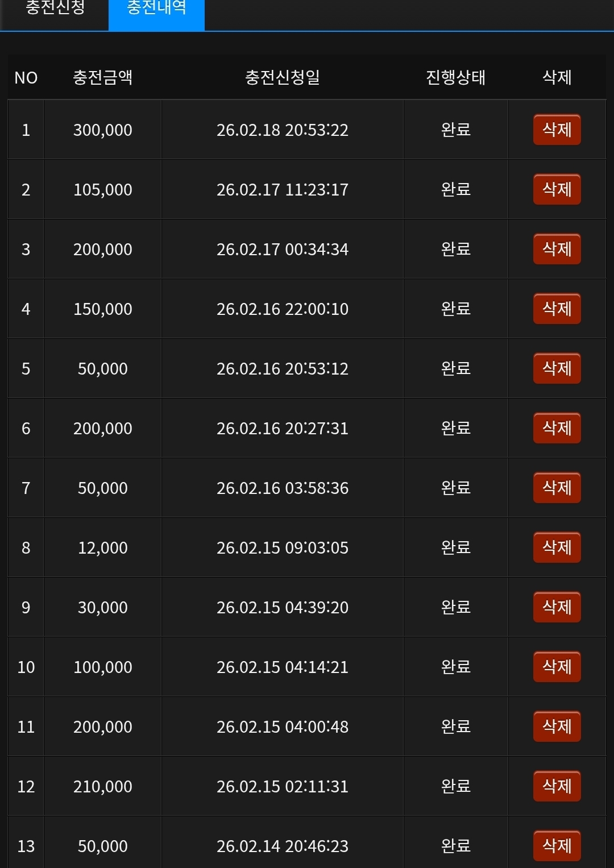
Task: Click the 충전금액 column header
Action: [102, 77]
